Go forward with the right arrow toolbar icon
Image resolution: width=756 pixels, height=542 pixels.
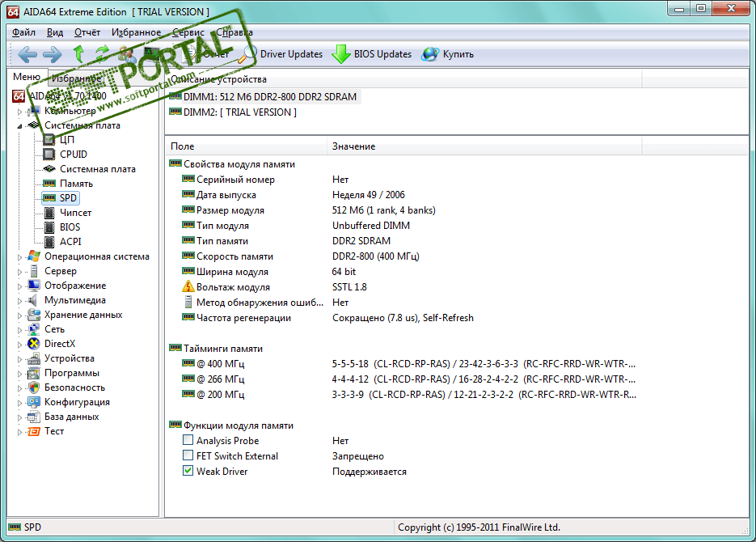[x=52, y=54]
